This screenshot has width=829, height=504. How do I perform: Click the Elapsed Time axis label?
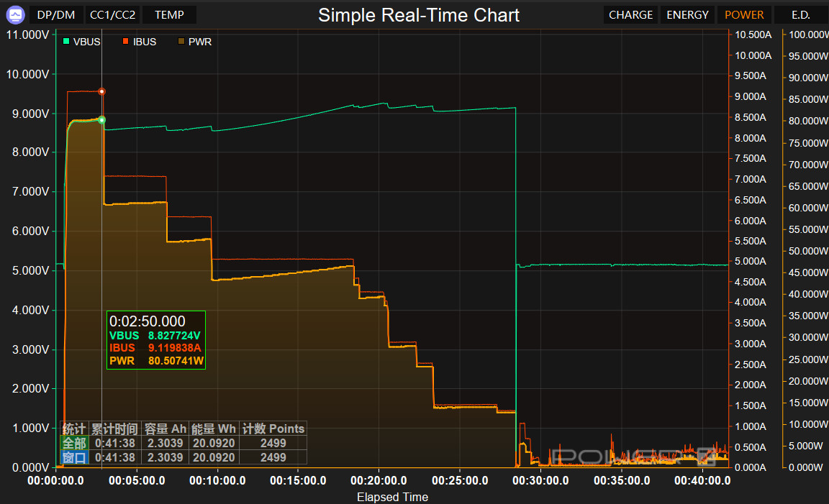coord(392,497)
